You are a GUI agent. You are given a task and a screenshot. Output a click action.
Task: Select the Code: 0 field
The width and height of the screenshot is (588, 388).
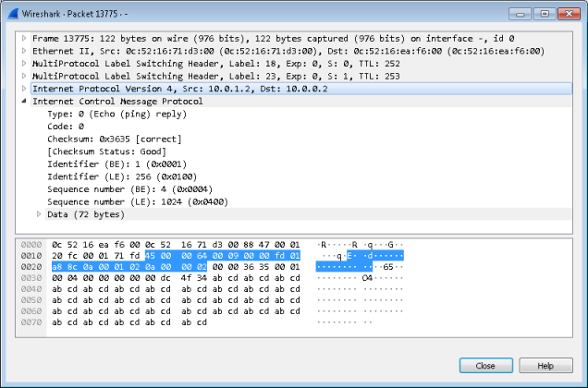[66, 126]
